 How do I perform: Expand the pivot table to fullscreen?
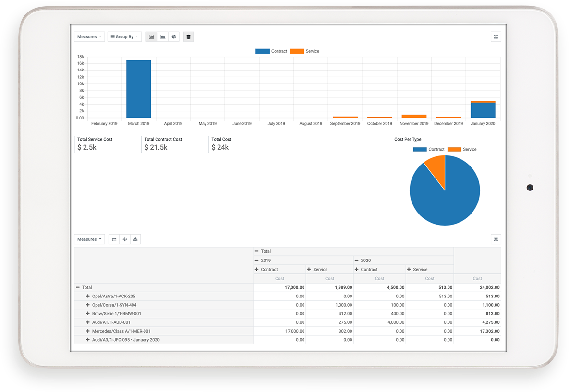point(496,239)
